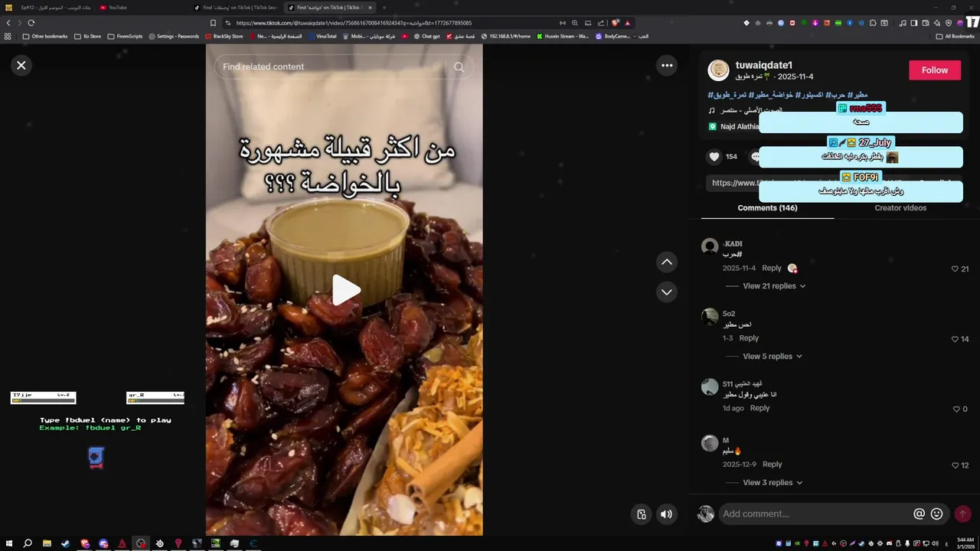
Task: Open the Other bookmarks folder
Action: (x=45, y=36)
